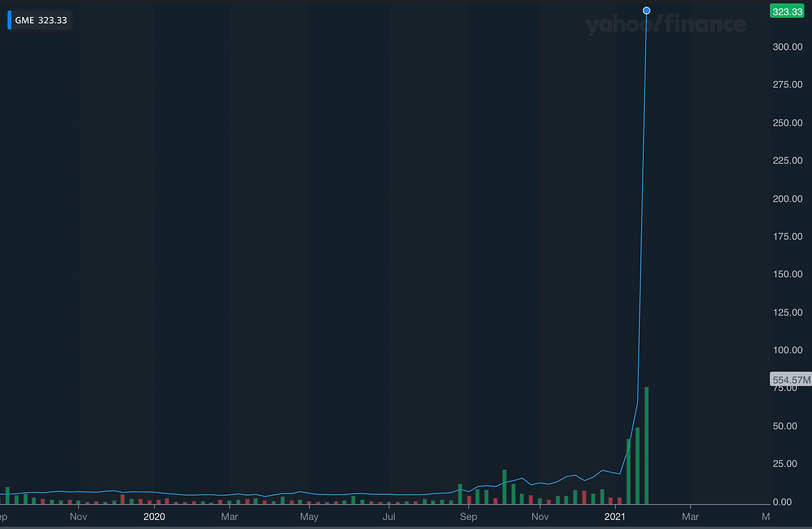Click the Mar label right of 2021
This screenshot has height=529, width=812.
690,516
